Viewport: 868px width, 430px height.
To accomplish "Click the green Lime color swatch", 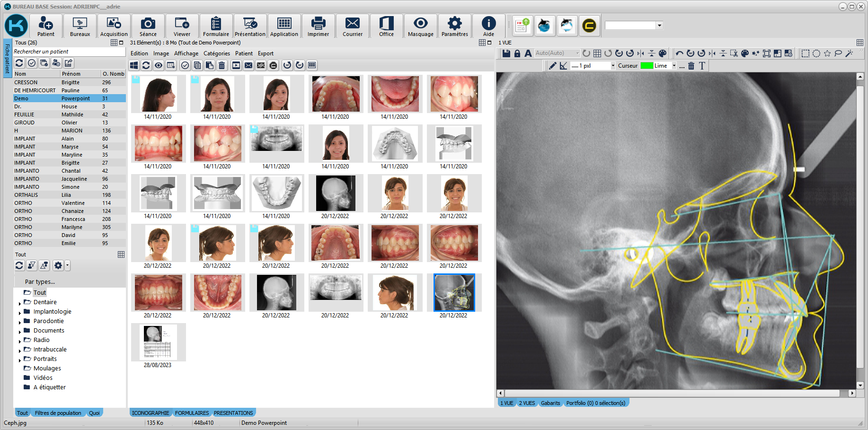I will pyautogui.click(x=647, y=66).
